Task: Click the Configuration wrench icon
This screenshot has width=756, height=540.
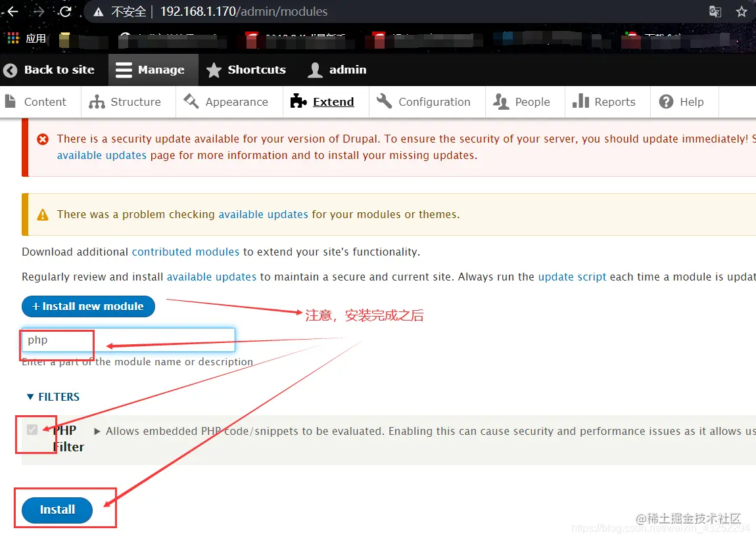Action: (x=385, y=101)
